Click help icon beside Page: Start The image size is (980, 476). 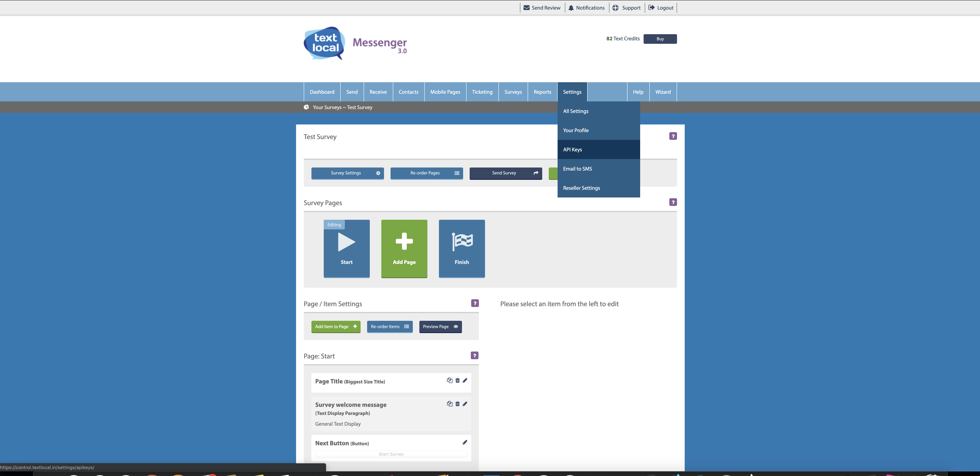pyautogui.click(x=475, y=355)
